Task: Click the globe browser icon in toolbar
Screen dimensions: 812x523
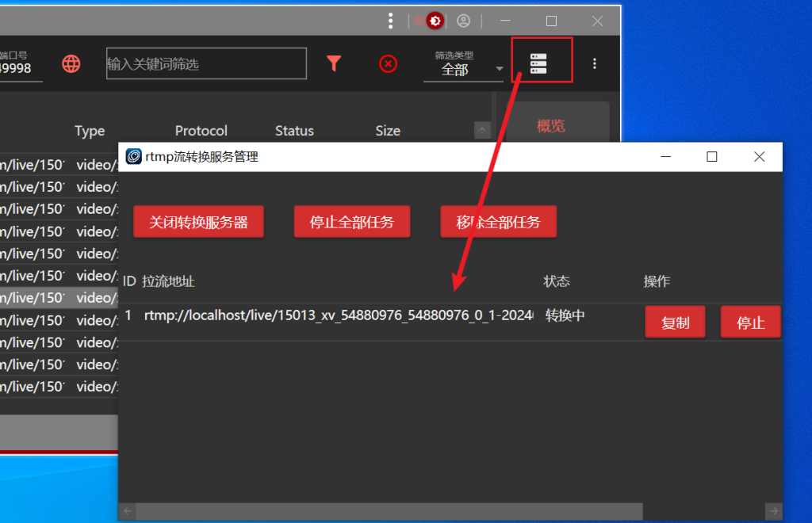Action: coord(71,63)
